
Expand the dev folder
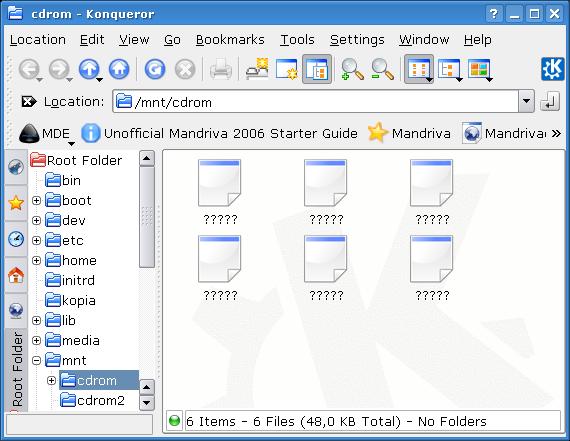pos(36,220)
